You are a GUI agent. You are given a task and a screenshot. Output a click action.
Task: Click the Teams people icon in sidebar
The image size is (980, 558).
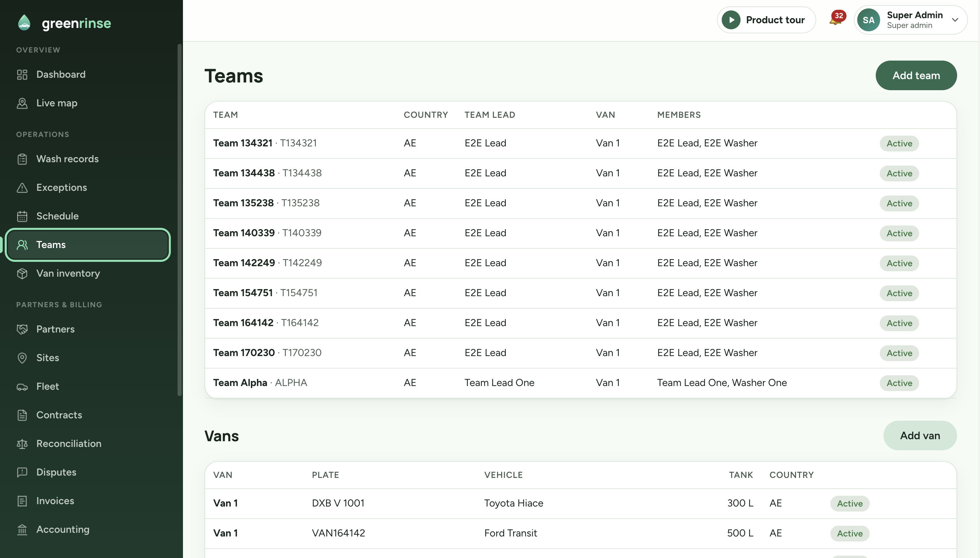22,245
